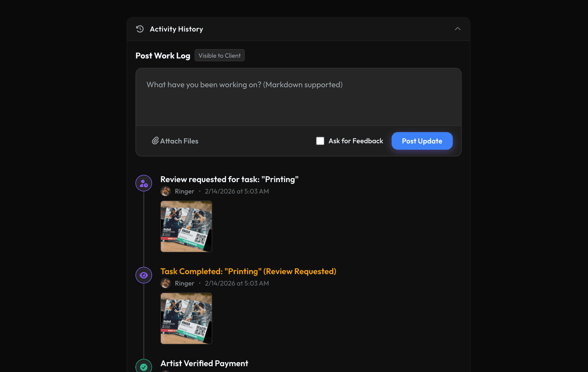
Task: Collapse the Activity History panel
Action: point(457,29)
